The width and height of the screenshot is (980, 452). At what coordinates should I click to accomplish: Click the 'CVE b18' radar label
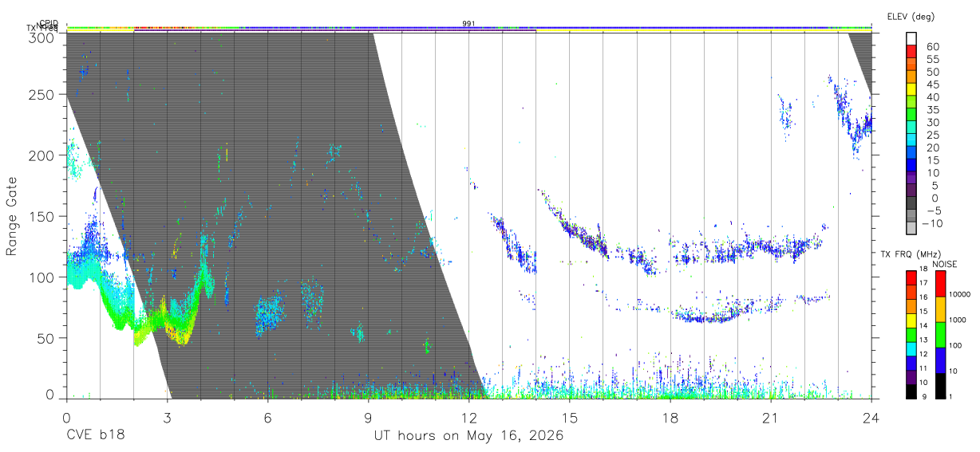(95, 436)
